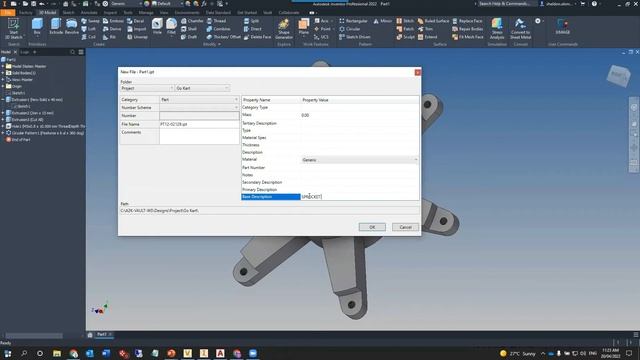
Task: Select the Part Number property row
Action: click(x=330, y=167)
